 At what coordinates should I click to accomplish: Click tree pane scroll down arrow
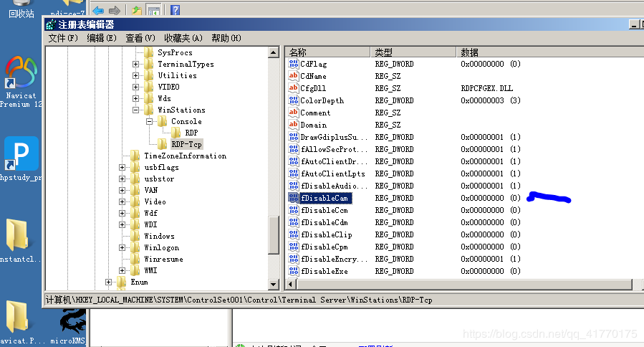tap(274, 284)
